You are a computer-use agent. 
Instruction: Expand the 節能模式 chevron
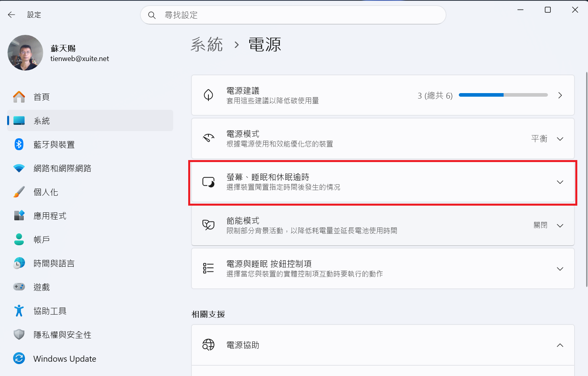[x=560, y=225]
